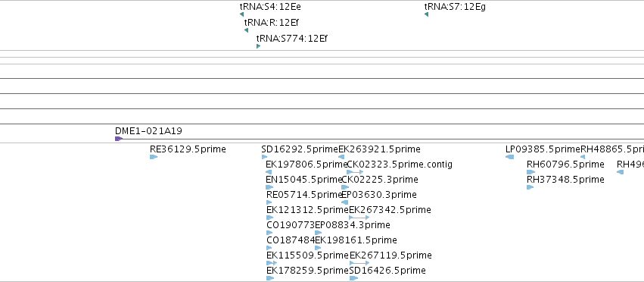
Task: Click the EK121312.5prime feature glyph
Action: [270, 218]
